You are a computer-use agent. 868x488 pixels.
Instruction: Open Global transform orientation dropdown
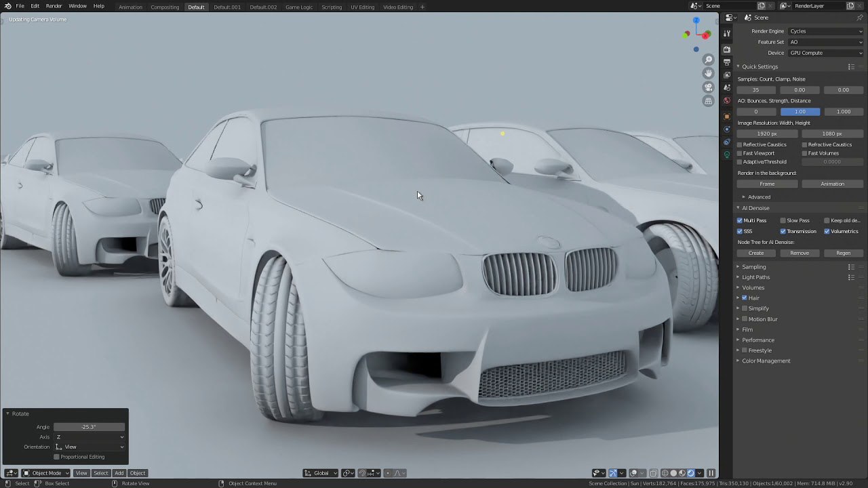321,473
